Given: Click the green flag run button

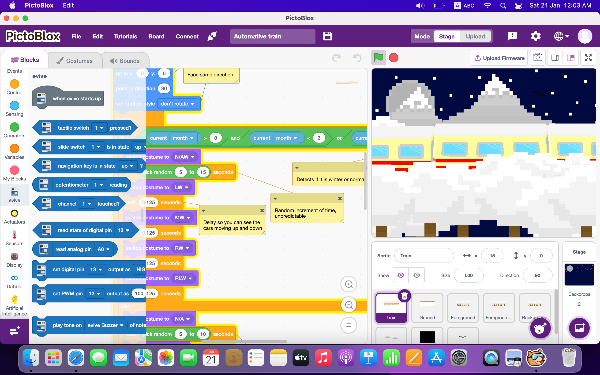Looking at the screenshot, I should coord(378,58).
